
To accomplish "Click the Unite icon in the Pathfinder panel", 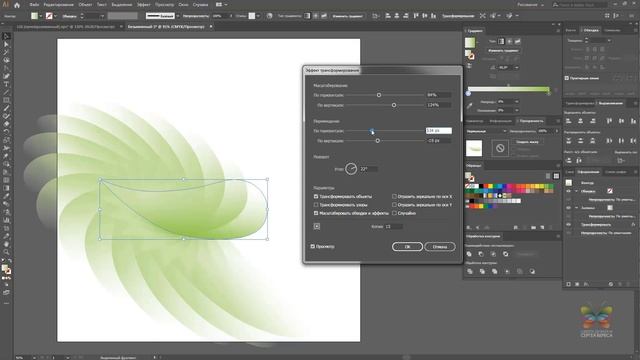I will coord(469,254).
